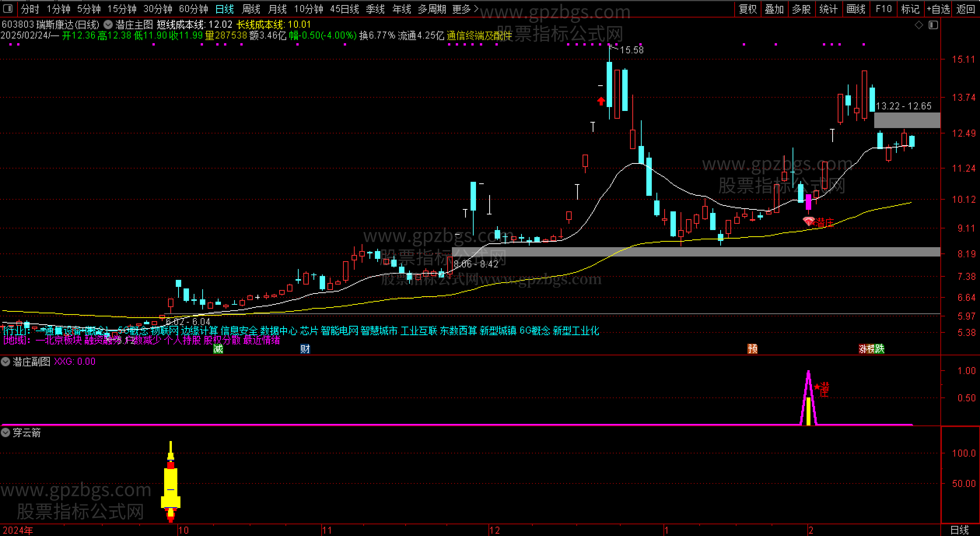Open the 画线 drawing tools button
This screenshot has width=980, height=536.
click(856, 9)
